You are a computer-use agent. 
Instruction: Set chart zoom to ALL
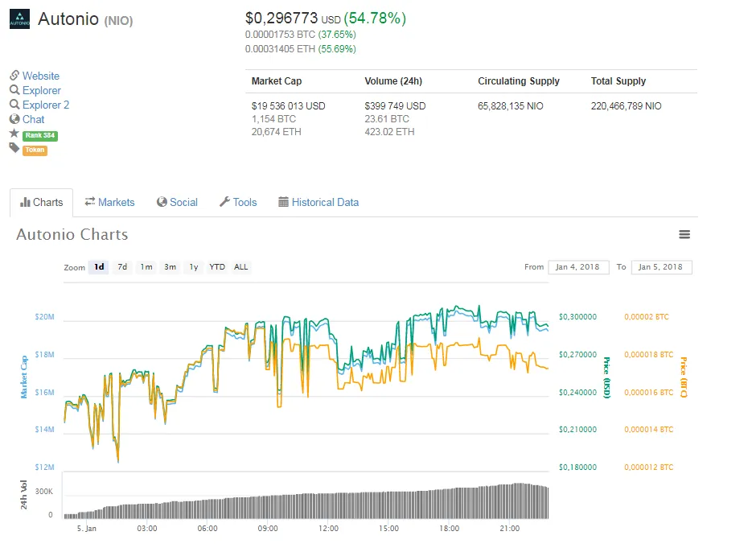tap(240, 267)
